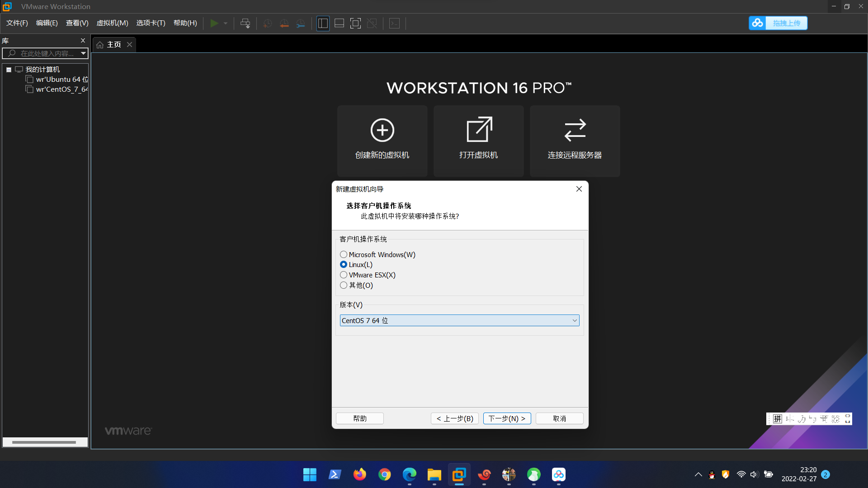Choose the 其他(O) radio option

click(x=344, y=286)
